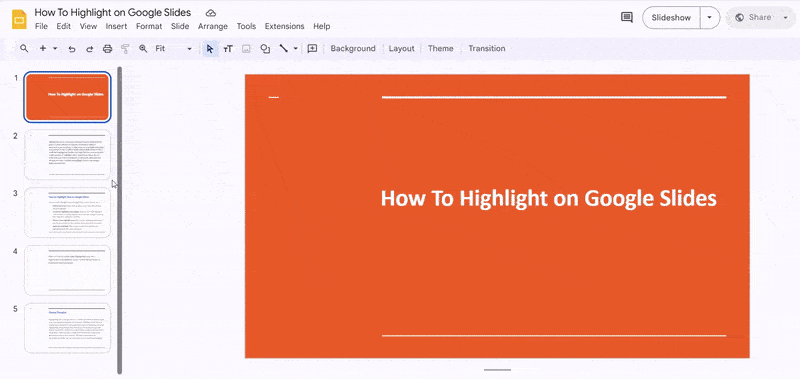Select slide 3 thumbnail

67,212
